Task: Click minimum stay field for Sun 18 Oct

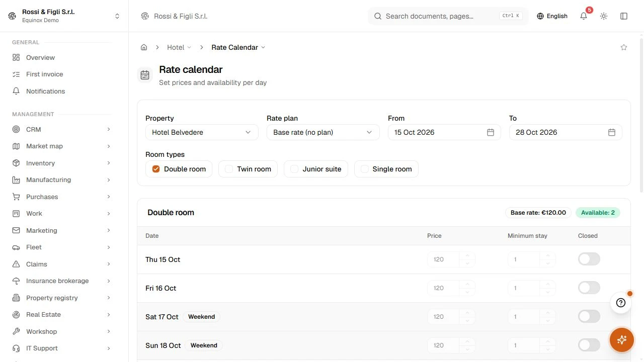Action: pyautogui.click(x=525, y=345)
